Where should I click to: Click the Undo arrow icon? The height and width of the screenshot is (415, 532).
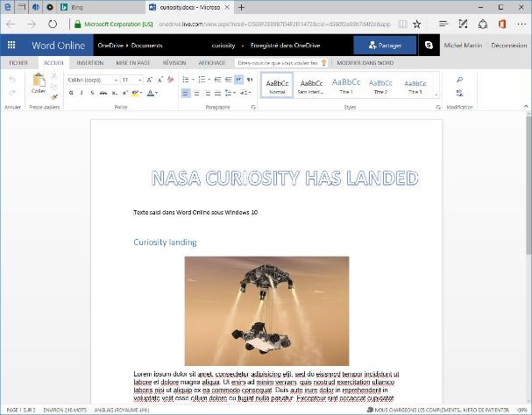click(12, 80)
